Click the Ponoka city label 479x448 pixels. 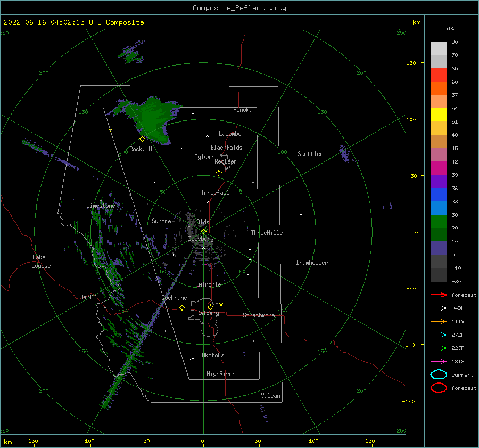(x=243, y=110)
